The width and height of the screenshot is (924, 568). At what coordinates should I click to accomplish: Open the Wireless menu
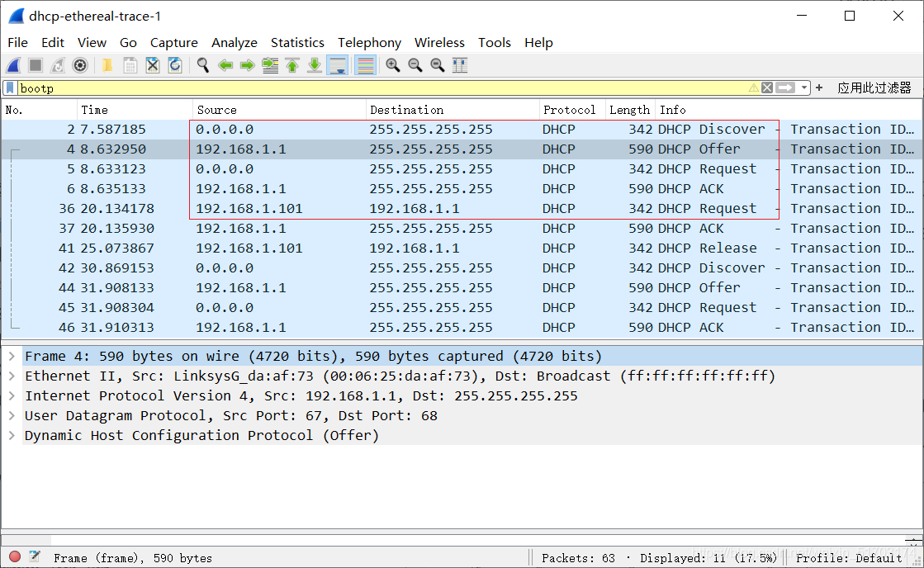coord(439,42)
